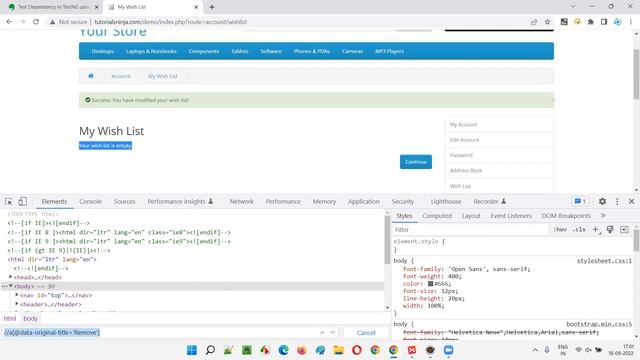The width and height of the screenshot is (640, 360).
Task: Open the Chrome three-dot menu
Action: tap(631, 22)
